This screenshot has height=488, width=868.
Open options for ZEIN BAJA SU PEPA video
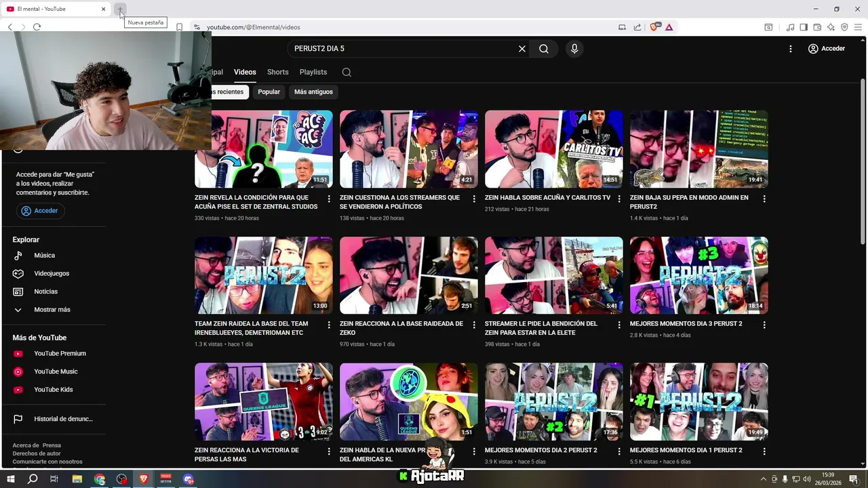764,199
